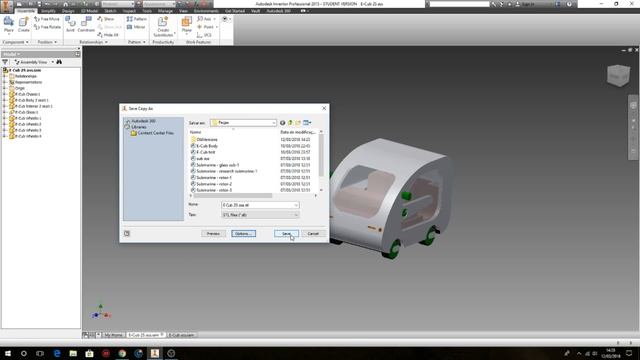Switch to My Home document tab
The width and height of the screenshot is (640, 360).
click(113, 335)
